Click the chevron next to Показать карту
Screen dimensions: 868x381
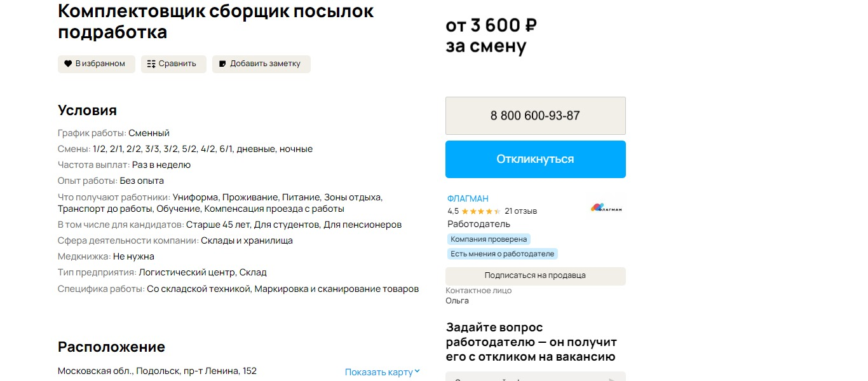click(x=417, y=371)
